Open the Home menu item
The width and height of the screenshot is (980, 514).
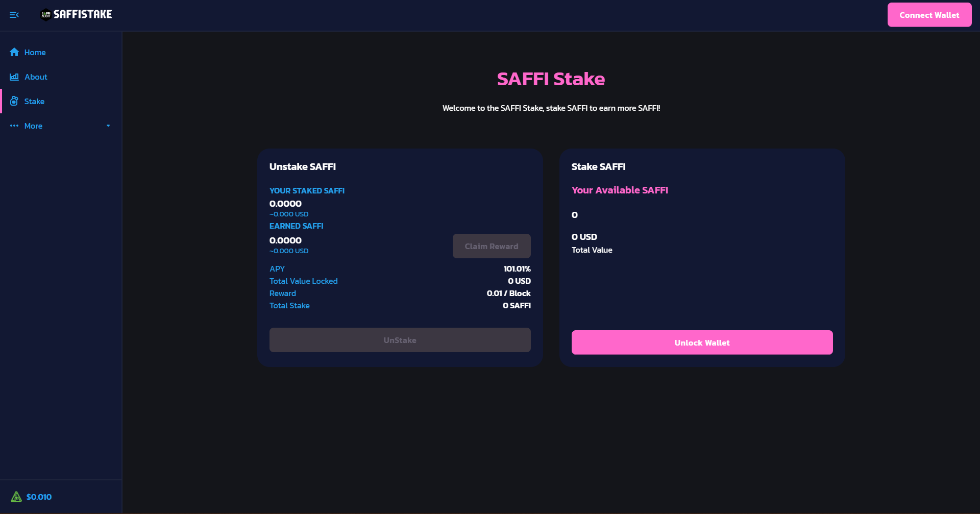[x=35, y=52]
